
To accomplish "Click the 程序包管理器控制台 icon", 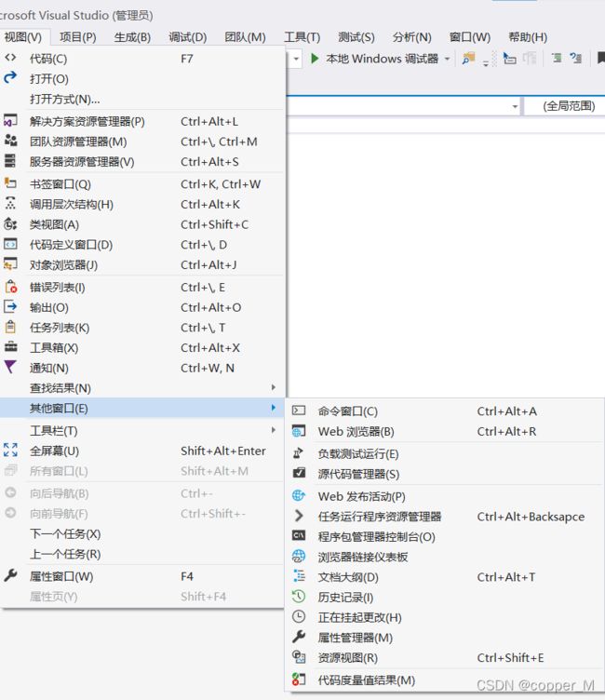I will click(299, 536).
